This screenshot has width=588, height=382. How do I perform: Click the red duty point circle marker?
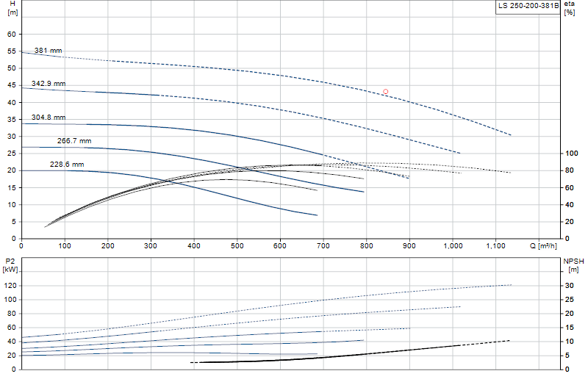[x=385, y=92]
